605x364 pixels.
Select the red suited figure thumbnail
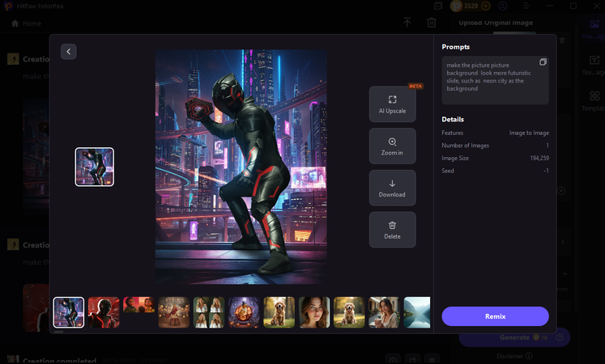click(104, 312)
